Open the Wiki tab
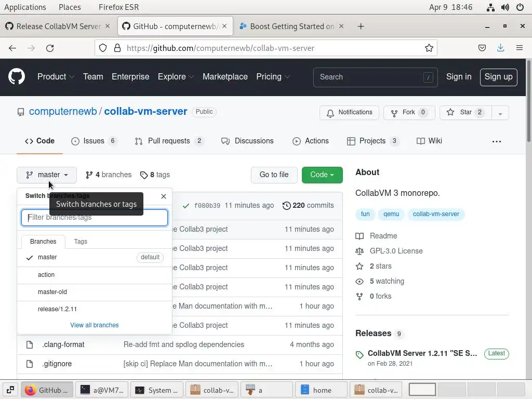Image resolution: width=532 pixels, height=399 pixels. coord(429,141)
